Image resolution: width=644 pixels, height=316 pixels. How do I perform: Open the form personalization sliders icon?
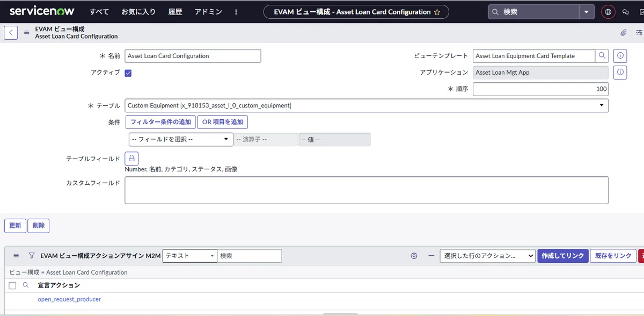[639, 33]
